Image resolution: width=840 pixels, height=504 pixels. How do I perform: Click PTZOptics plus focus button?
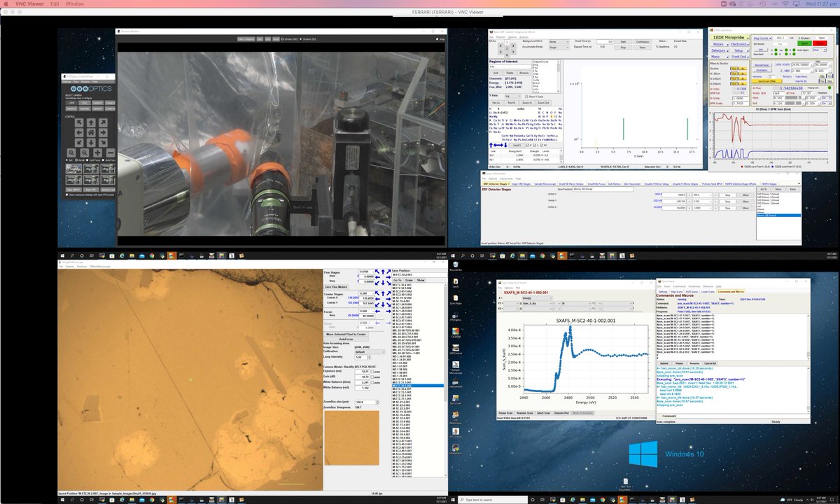[97, 153]
